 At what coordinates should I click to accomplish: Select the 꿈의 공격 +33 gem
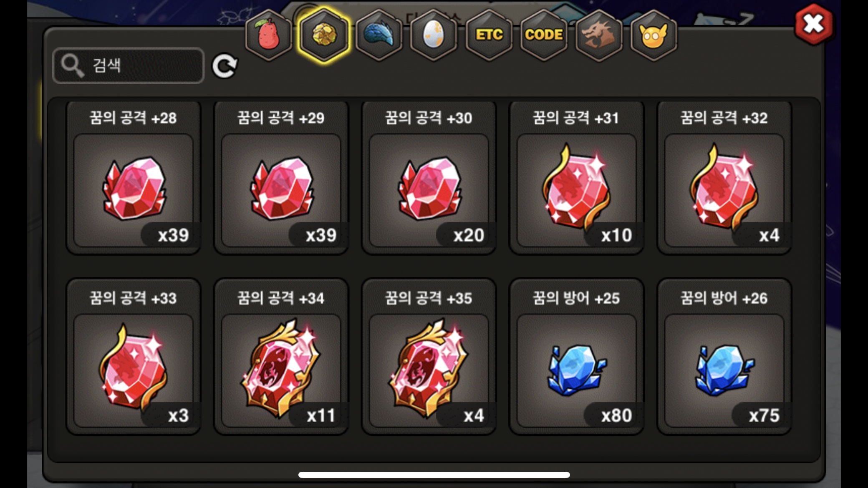coord(134,357)
